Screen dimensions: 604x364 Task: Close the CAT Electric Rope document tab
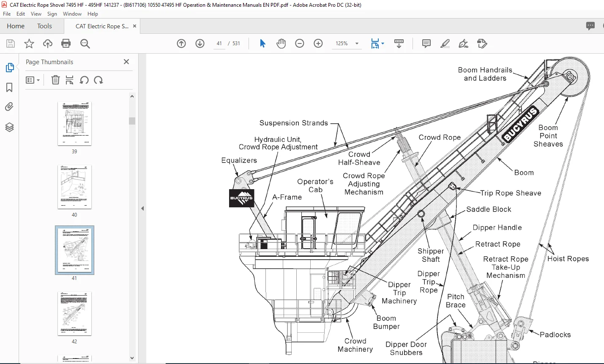click(x=134, y=26)
